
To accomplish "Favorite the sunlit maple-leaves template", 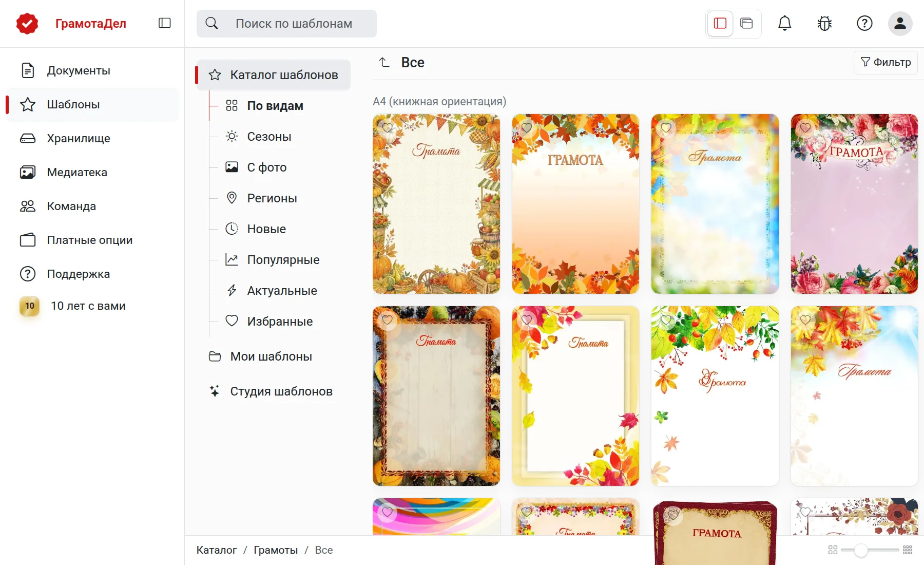I will click(x=805, y=320).
